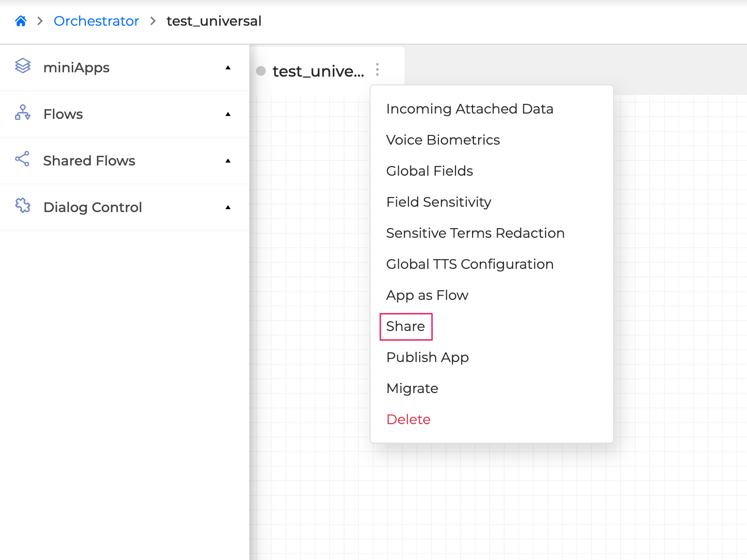Click the home icon in the breadcrumb

pos(21,20)
